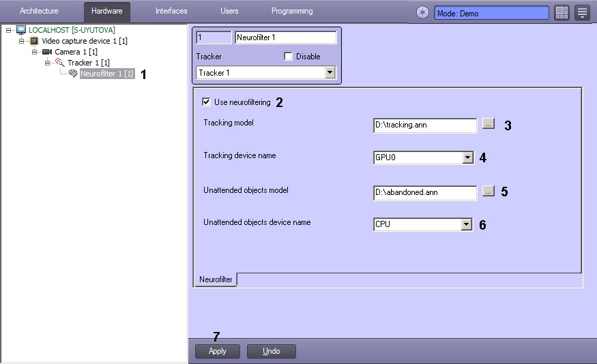This screenshot has height=364, width=597.
Task: Open Tracking device name GPU0 dropdown
Action: click(468, 157)
